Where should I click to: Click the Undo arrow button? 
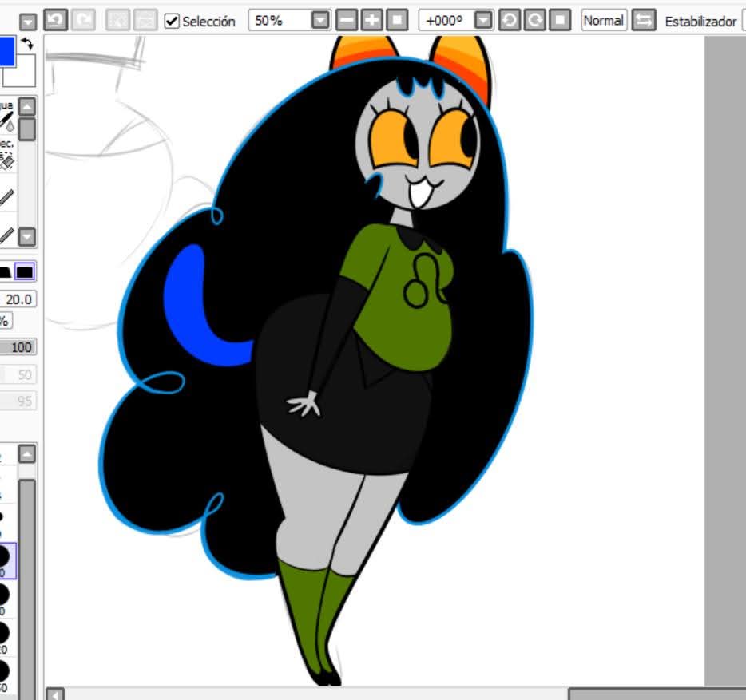click(x=56, y=21)
